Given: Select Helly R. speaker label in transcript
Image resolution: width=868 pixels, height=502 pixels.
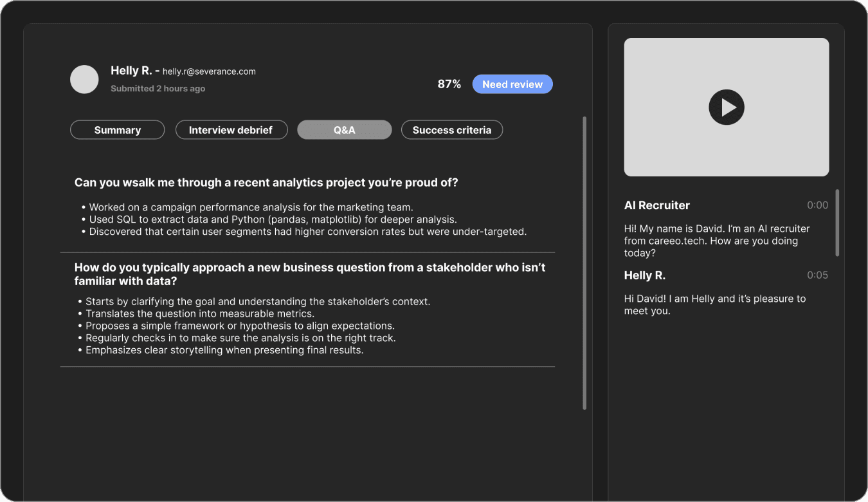Looking at the screenshot, I should (644, 275).
